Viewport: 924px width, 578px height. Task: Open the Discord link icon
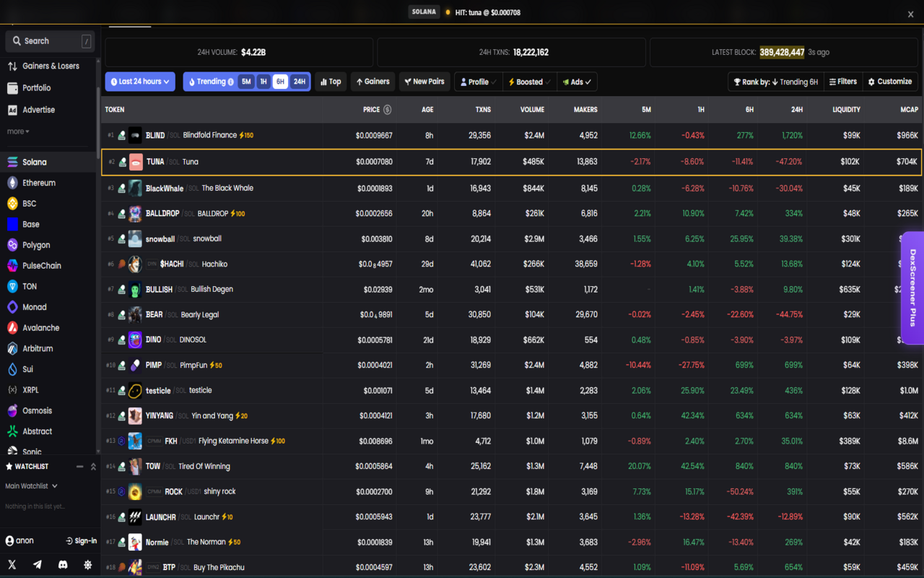coord(63,564)
